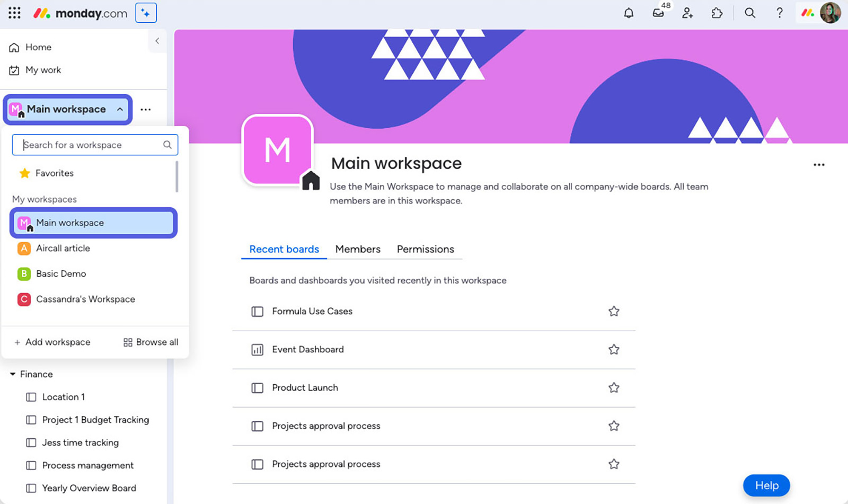Click Add workspace
The image size is (848, 504).
[x=52, y=342]
